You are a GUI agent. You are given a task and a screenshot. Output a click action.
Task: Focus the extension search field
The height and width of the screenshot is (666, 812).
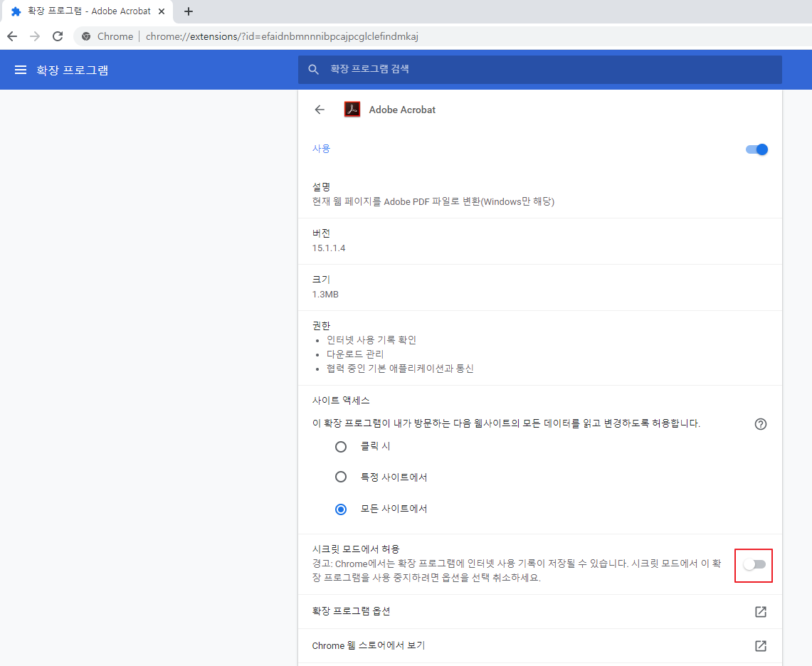(x=539, y=70)
